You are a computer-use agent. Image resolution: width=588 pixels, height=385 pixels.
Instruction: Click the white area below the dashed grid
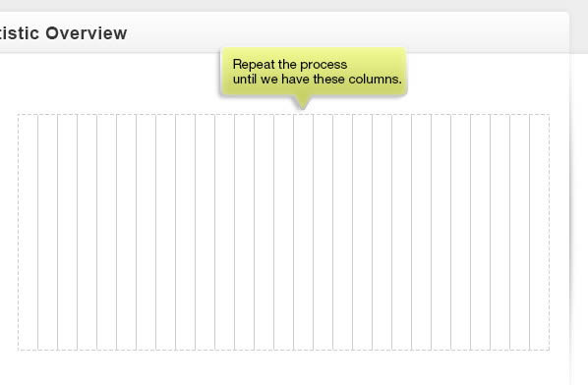(283, 367)
